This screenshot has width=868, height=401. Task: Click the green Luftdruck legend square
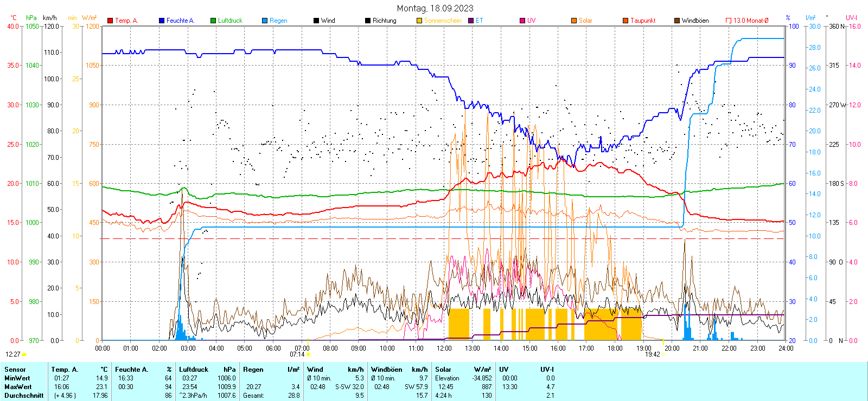213,21
